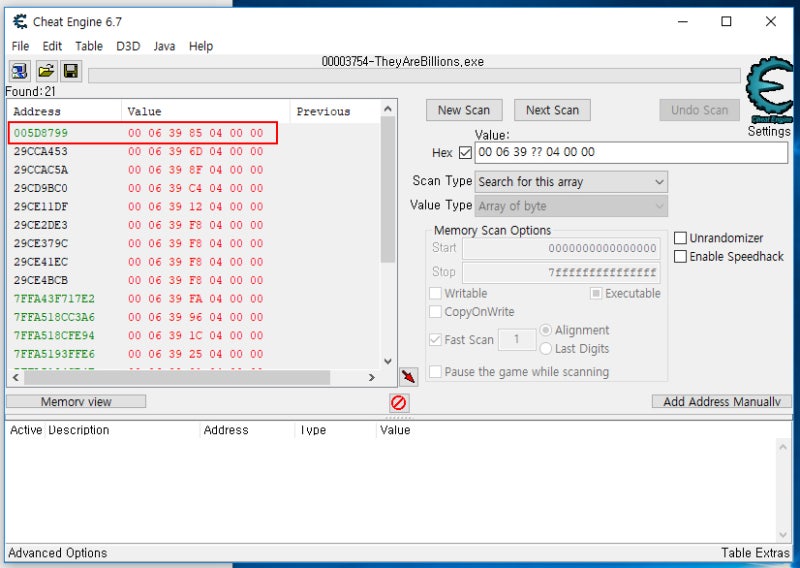Open the Edit menu

click(x=52, y=46)
